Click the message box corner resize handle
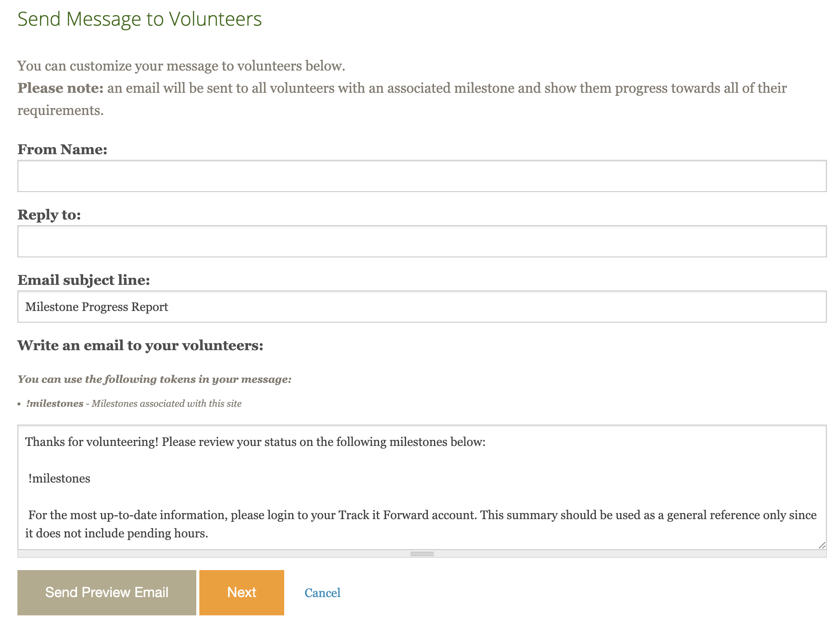Image resolution: width=840 pixels, height=628 pixels. pos(822,545)
